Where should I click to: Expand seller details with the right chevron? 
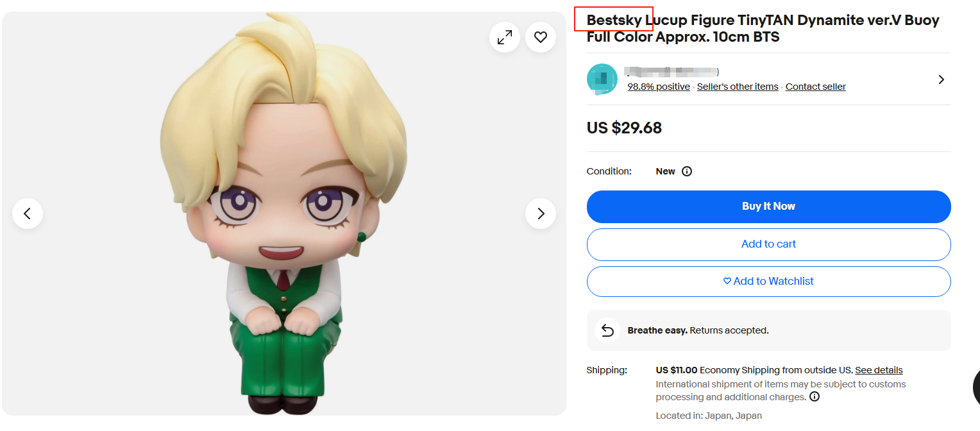click(941, 80)
